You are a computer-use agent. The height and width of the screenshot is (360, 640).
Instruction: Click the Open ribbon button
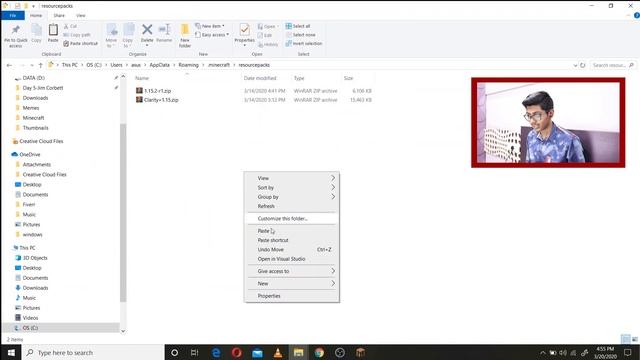coord(267,26)
